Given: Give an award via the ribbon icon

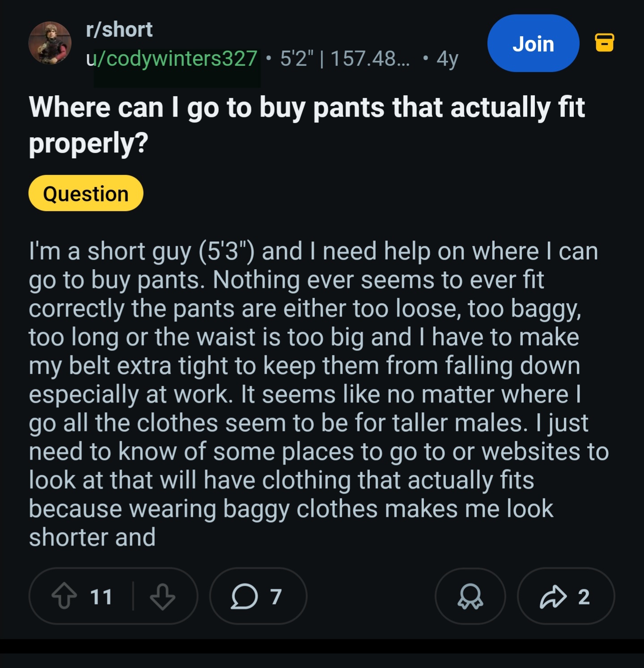Looking at the screenshot, I should 470,596.
